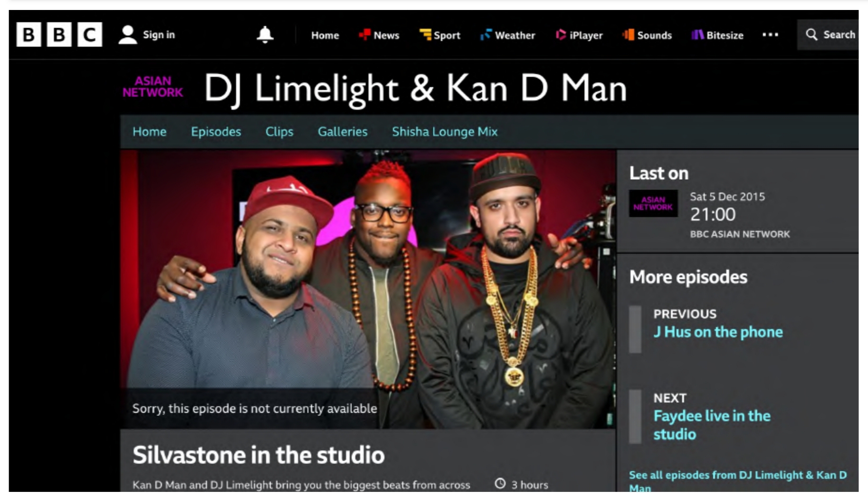Click the Search magnifier icon
The height and width of the screenshot is (500, 868).
coord(811,35)
